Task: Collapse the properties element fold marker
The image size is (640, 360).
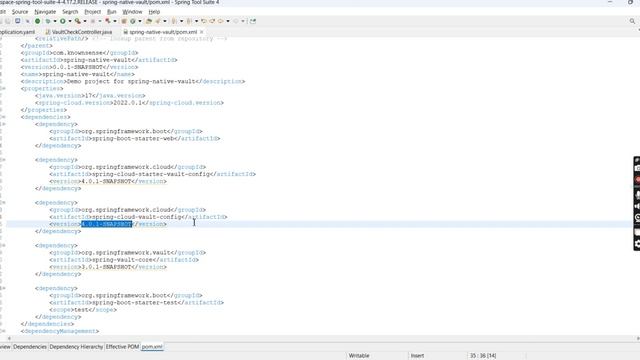Action: (x=3, y=89)
